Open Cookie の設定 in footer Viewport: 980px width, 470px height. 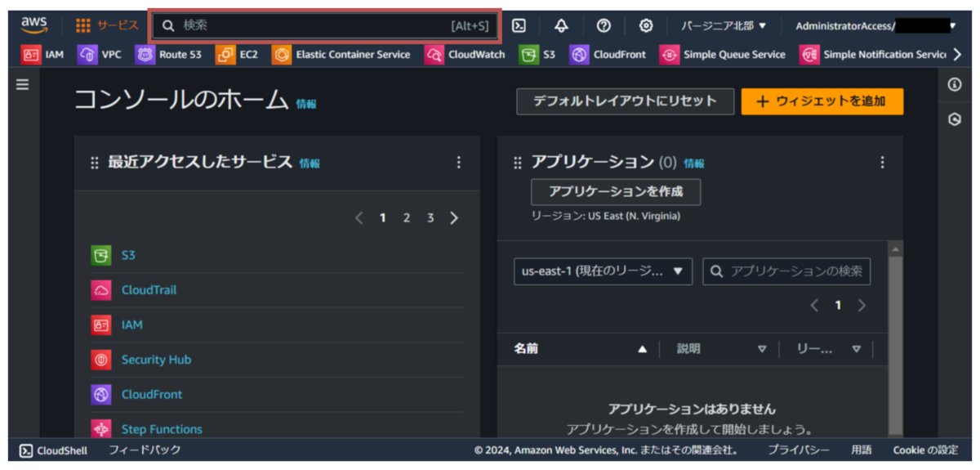click(x=926, y=450)
